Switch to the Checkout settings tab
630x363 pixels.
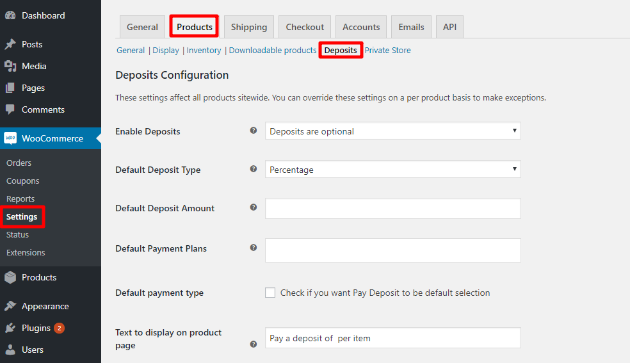[305, 27]
